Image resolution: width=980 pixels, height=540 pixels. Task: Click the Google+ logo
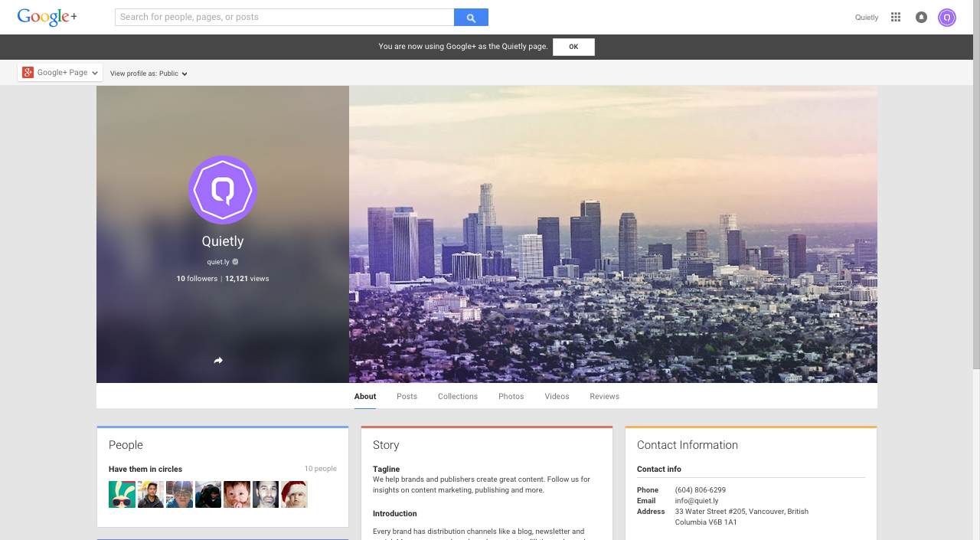pyautogui.click(x=47, y=17)
